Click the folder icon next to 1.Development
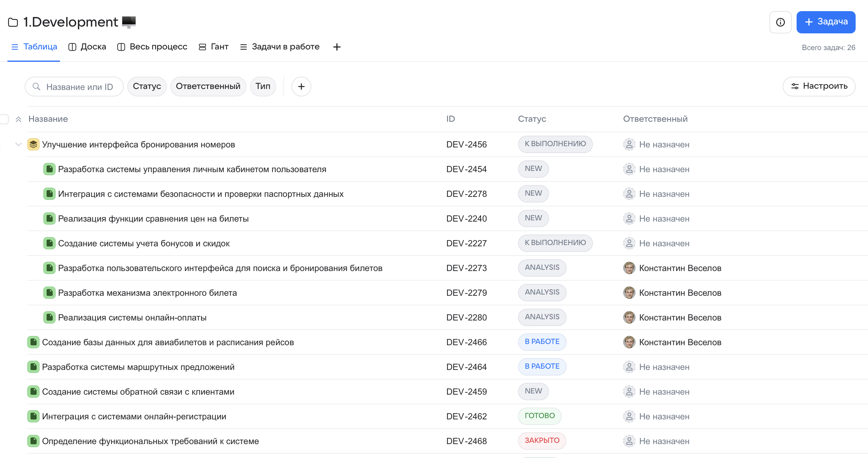 (13, 22)
